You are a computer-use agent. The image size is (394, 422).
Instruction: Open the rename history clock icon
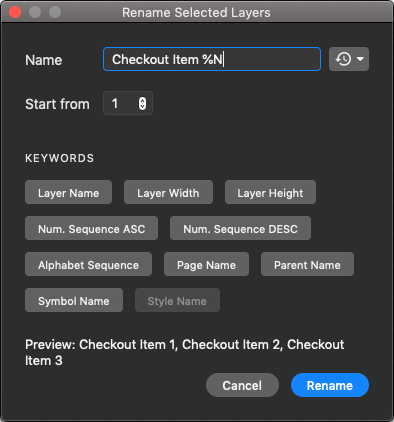[343, 59]
